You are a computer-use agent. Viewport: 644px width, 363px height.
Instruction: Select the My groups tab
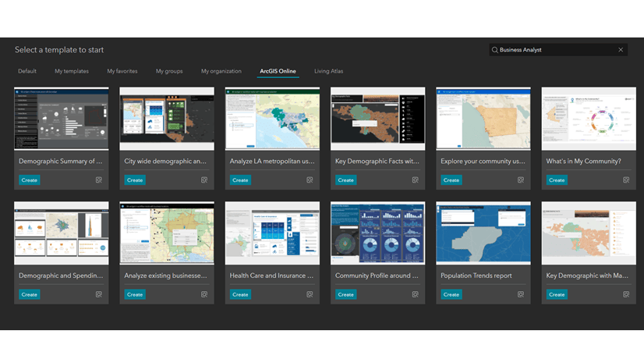coord(169,71)
